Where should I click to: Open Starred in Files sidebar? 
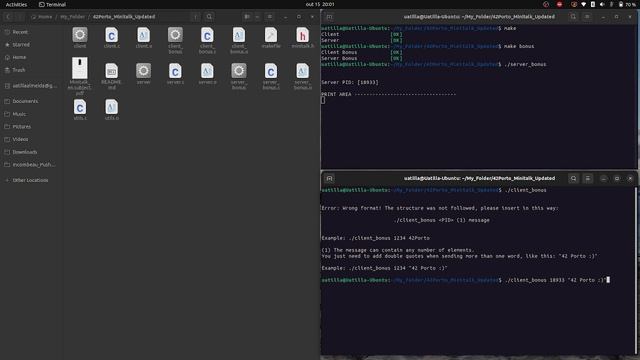click(32, 44)
